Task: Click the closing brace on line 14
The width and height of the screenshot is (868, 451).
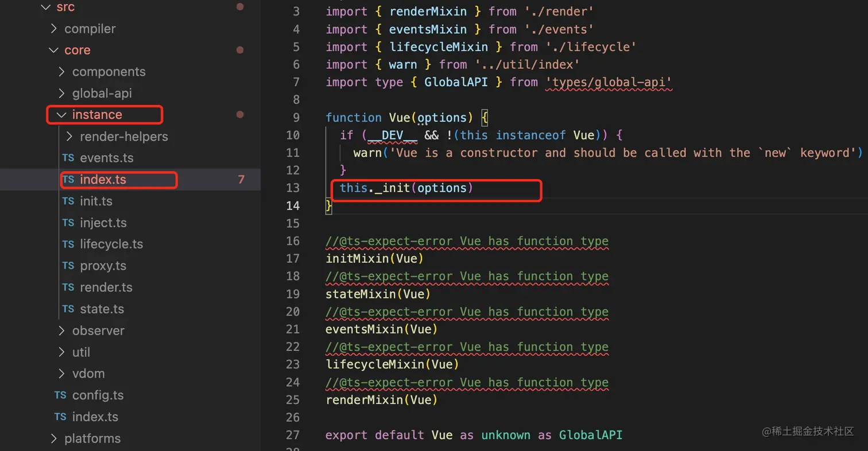Action: point(329,205)
